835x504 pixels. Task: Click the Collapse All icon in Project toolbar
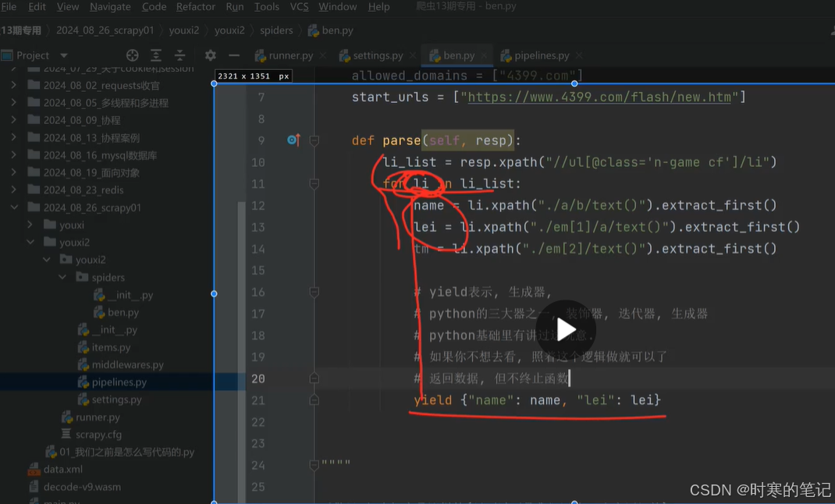(x=179, y=55)
